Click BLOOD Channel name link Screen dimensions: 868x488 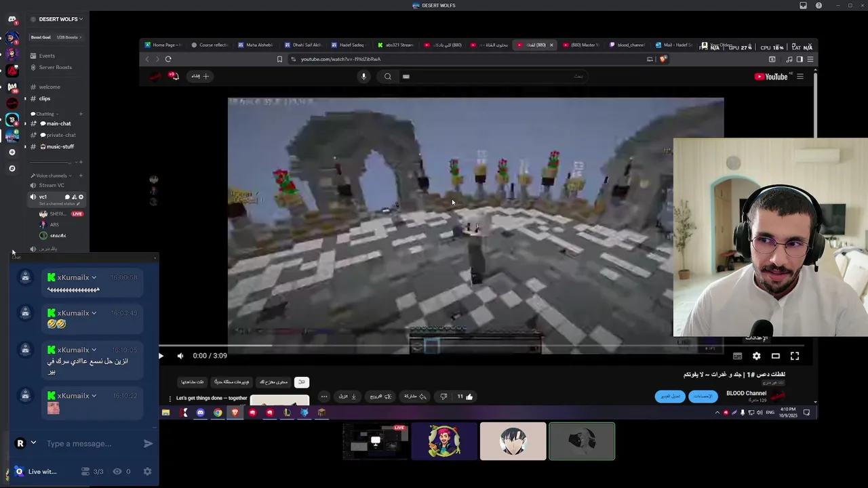pos(746,393)
